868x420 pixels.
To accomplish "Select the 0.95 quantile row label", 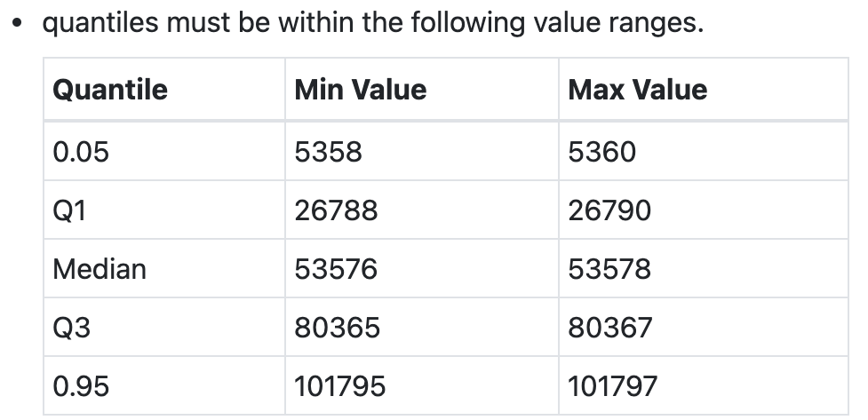I will click(81, 386).
